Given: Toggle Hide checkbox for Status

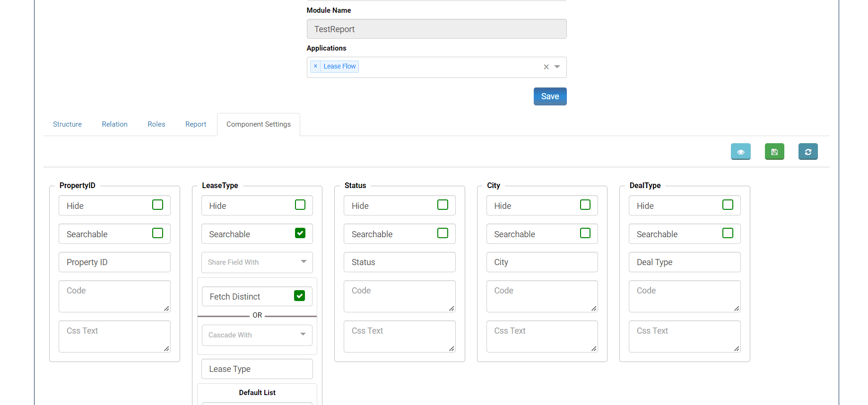Looking at the screenshot, I should (x=443, y=205).
